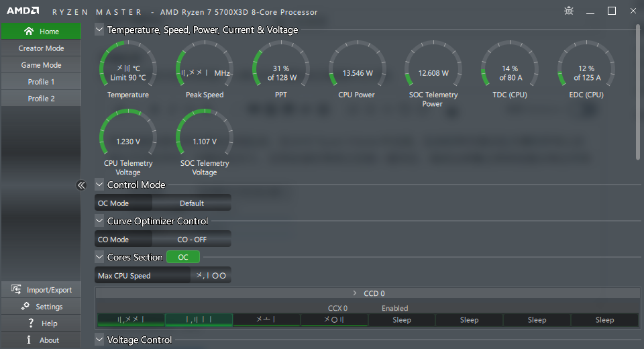Click the bug report icon in title bar

click(x=569, y=11)
